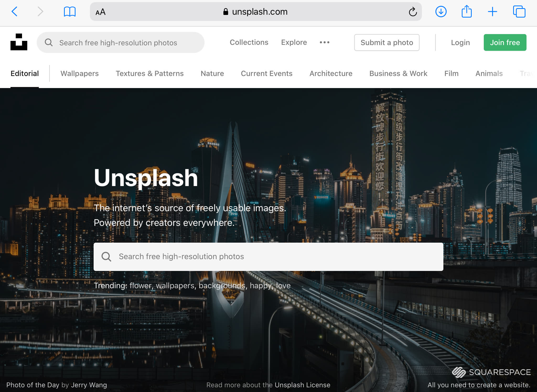Viewport: 537px width, 392px height.
Task: Select the Architecture category tab
Action: click(331, 73)
